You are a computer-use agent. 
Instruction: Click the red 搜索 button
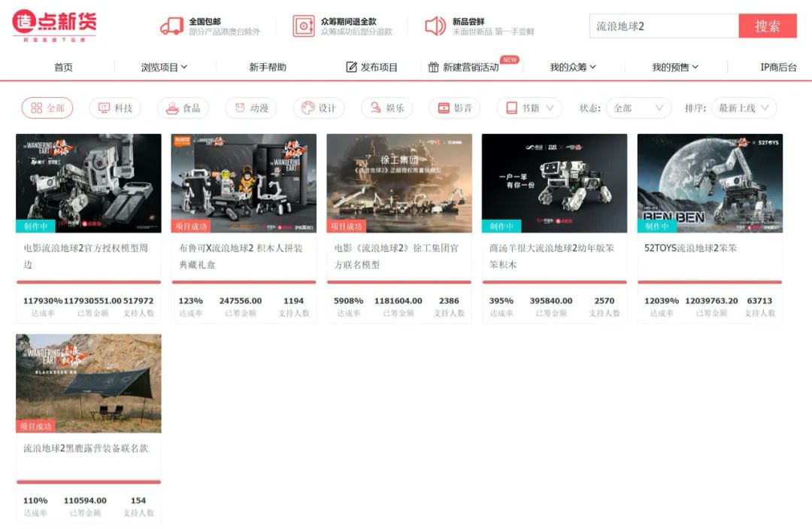[x=768, y=26]
